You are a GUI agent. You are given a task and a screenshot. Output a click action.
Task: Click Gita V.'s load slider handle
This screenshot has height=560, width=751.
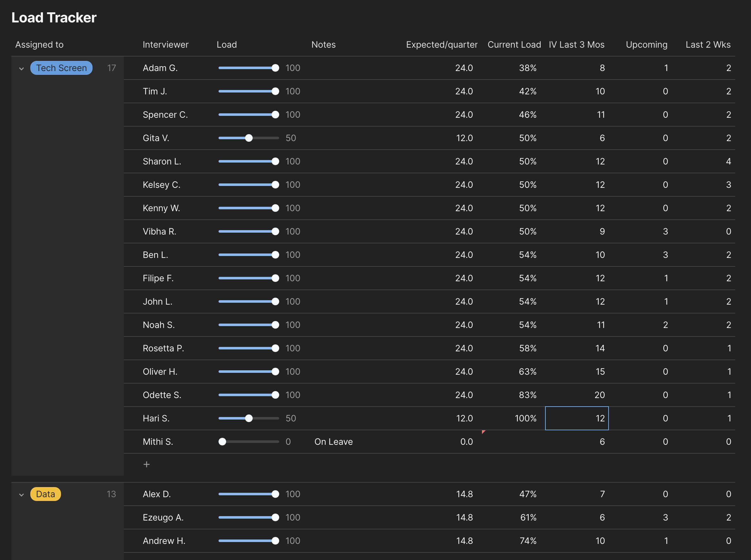click(x=249, y=138)
